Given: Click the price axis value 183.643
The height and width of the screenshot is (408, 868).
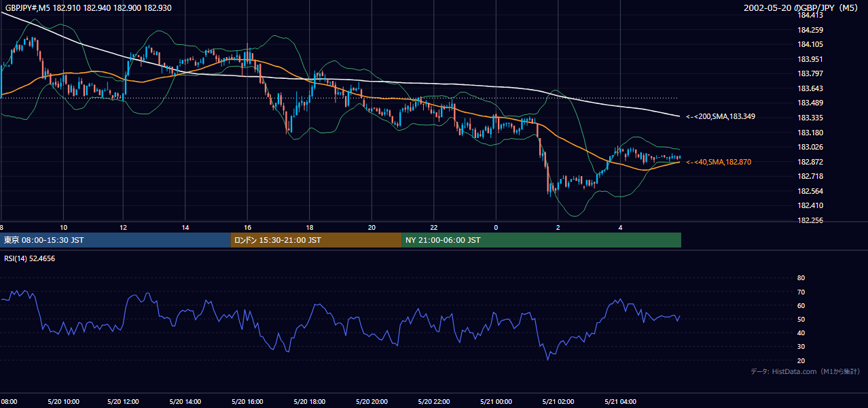Looking at the screenshot, I should tap(810, 88).
